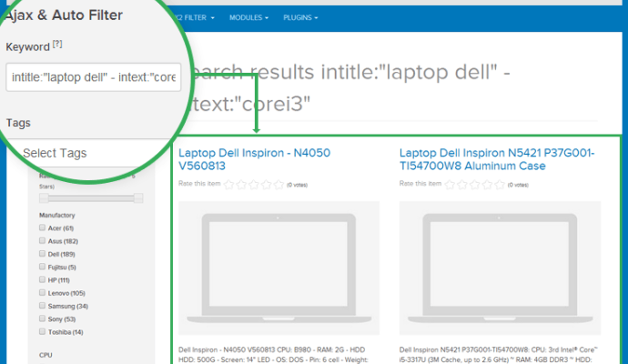Screen dimensions: 628x364
Task: Click the Tags section label
Action: pyautogui.click(x=18, y=123)
